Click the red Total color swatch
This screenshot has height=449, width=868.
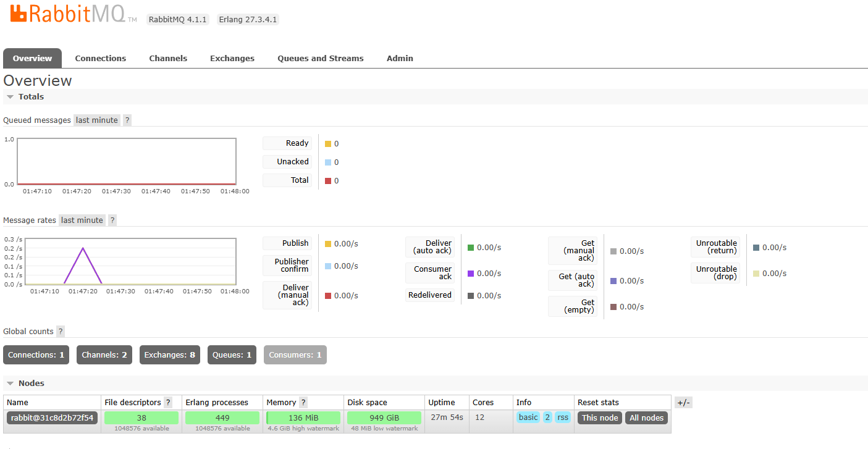click(x=328, y=181)
